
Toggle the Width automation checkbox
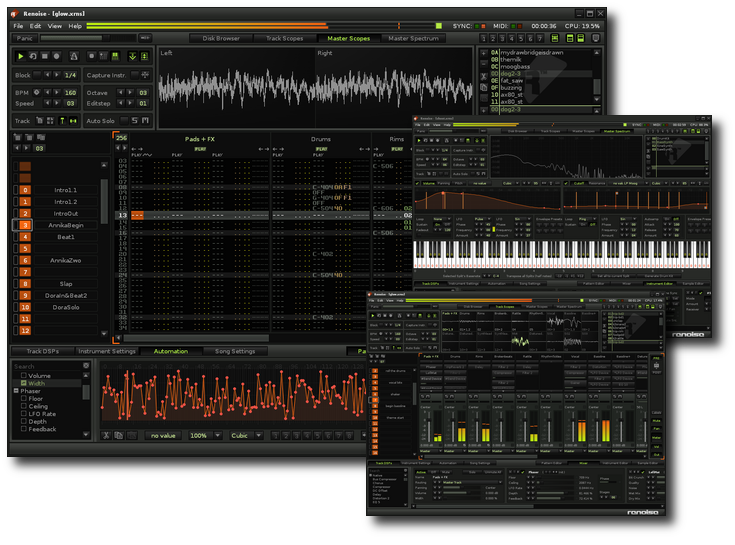(23, 383)
